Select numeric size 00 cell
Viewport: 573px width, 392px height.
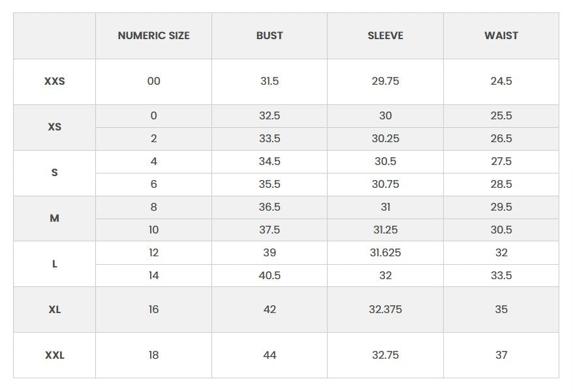point(153,81)
